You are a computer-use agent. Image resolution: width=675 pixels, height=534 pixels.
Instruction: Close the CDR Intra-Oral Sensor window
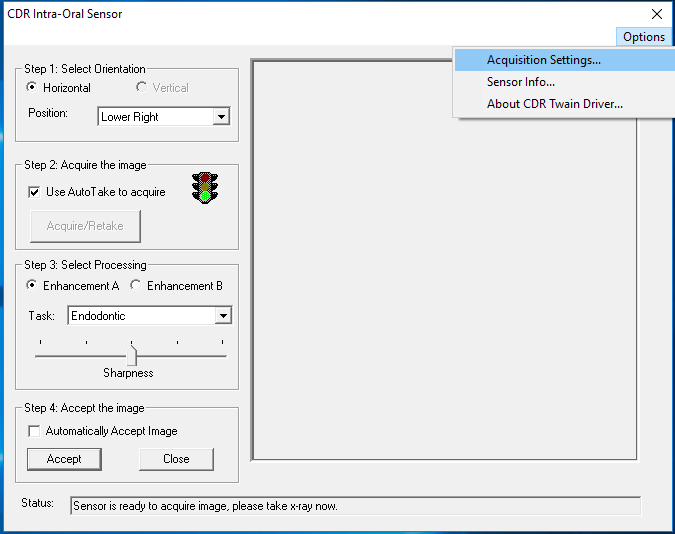[x=656, y=14]
